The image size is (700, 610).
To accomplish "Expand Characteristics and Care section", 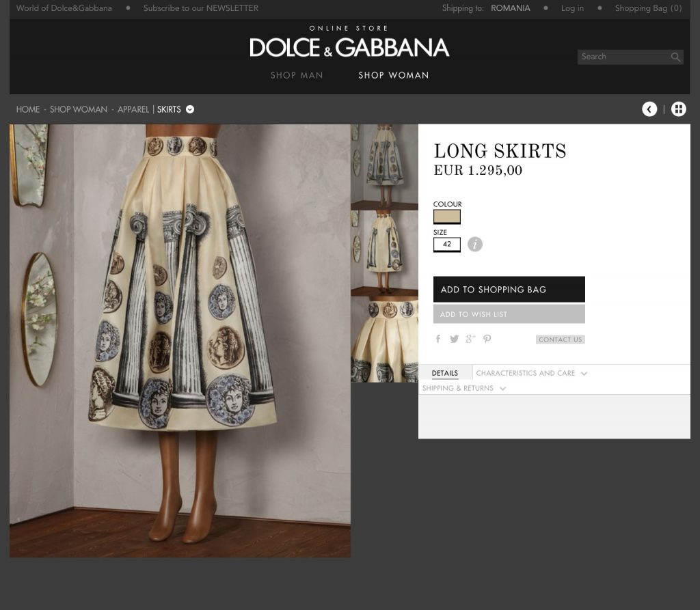I will (x=531, y=374).
